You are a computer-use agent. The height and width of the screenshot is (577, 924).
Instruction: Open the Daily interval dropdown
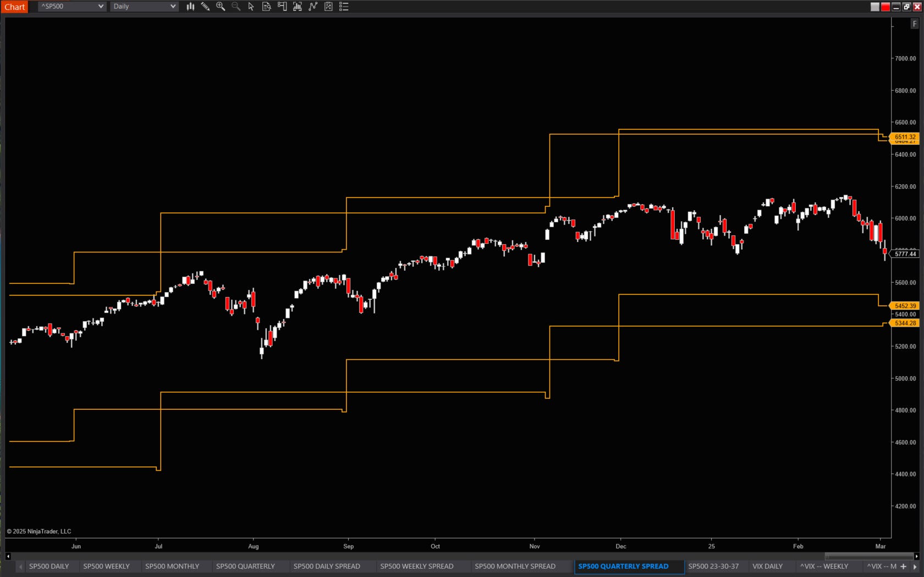click(x=144, y=7)
